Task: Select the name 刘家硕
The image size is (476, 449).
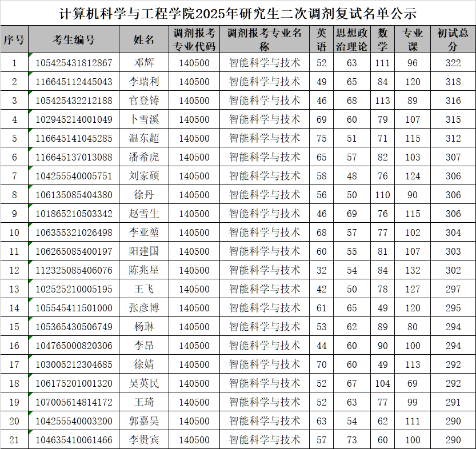Action: click(143, 174)
